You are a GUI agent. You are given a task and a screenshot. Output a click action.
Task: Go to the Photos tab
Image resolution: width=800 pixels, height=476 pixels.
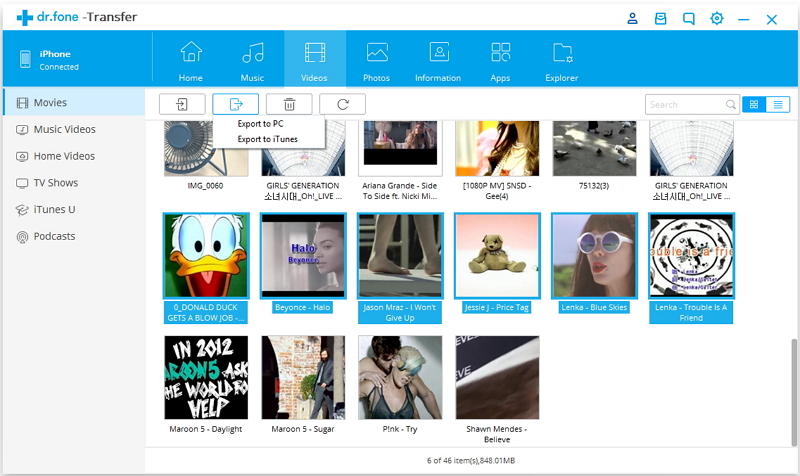point(377,60)
